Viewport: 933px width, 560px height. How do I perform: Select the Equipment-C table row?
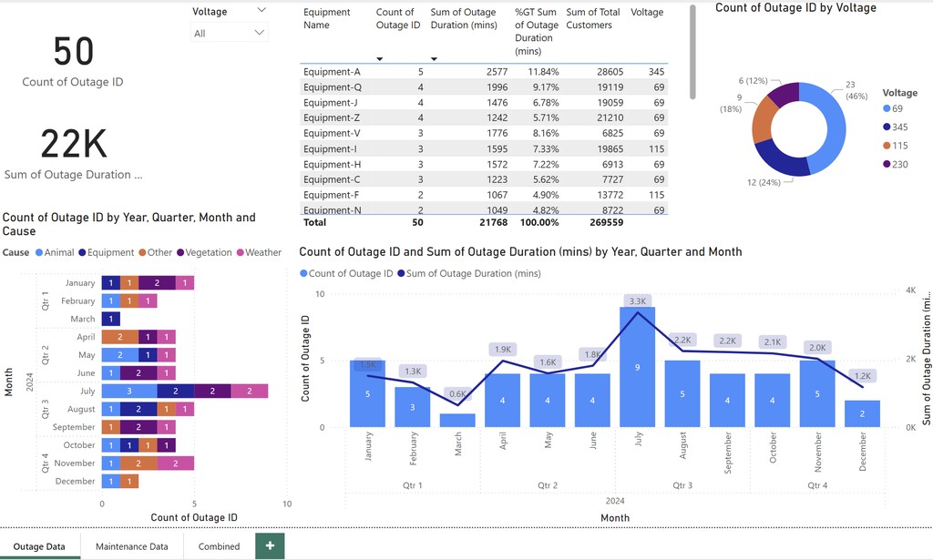pos(484,179)
